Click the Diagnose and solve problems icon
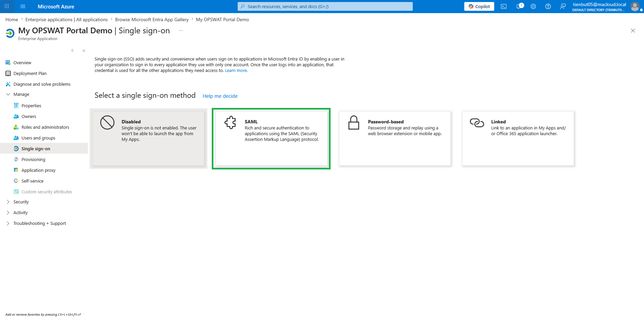 [8, 84]
